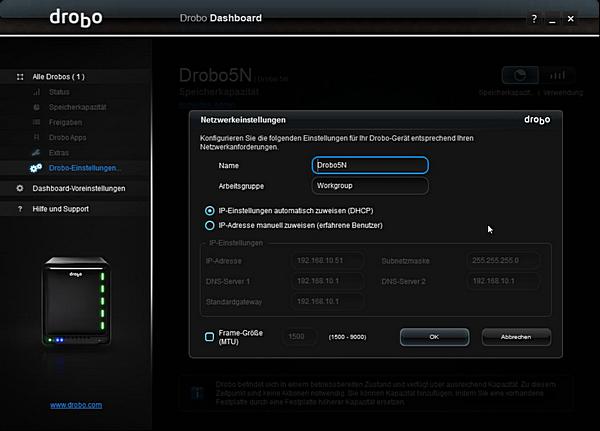Open the Status menu entry
The image size is (600, 431).
(x=59, y=92)
